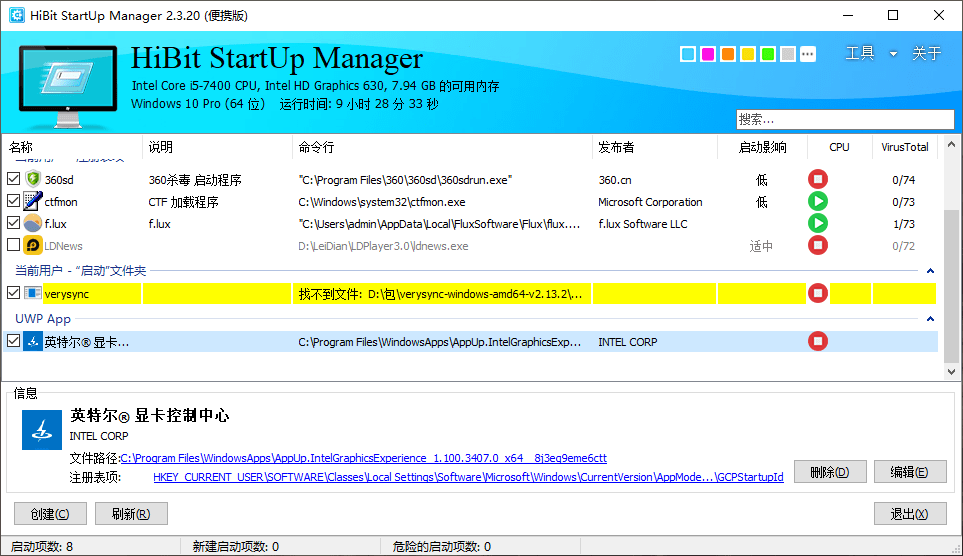Select the Intel graphics icon in list
The height and width of the screenshot is (556, 963).
pos(33,341)
